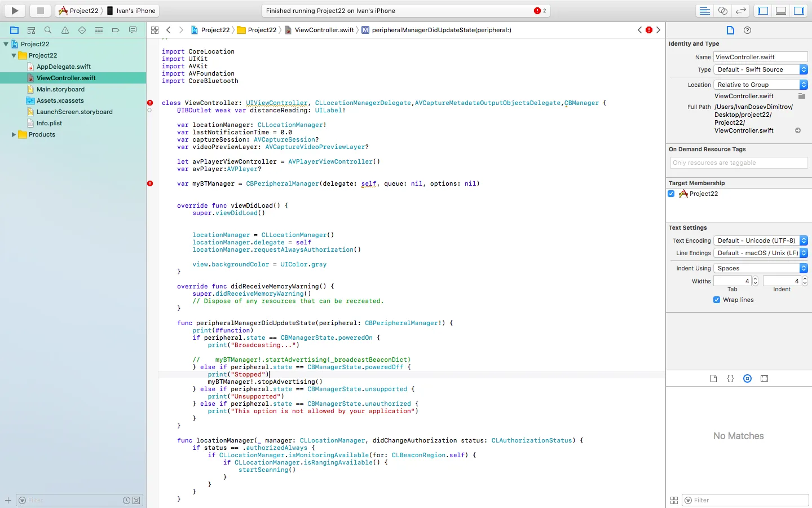Screen dimensions: 812x508
Task: Select AppDelegate.swift in the navigator
Action: [63, 67]
